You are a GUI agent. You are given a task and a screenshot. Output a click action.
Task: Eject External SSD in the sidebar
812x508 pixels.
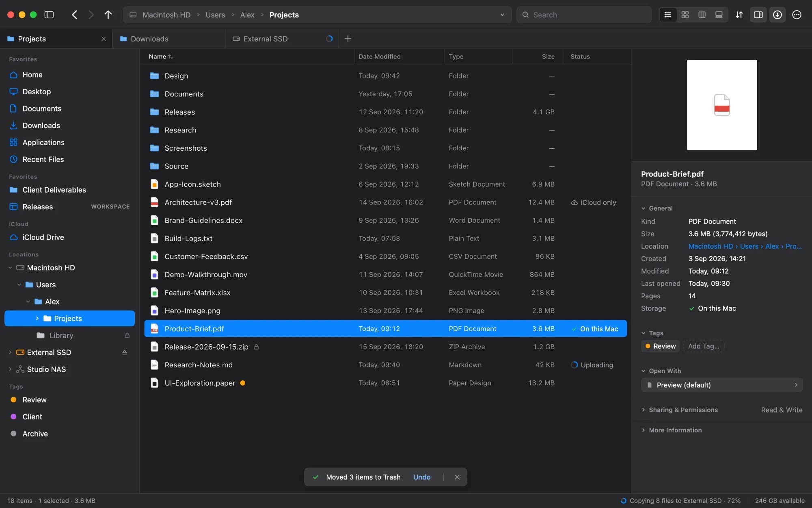[x=125, y=352]
